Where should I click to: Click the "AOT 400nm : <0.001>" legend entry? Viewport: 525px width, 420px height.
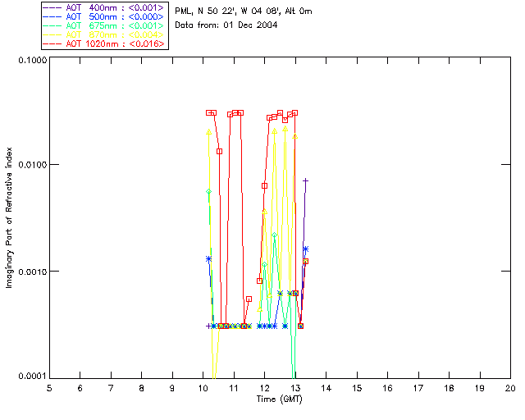tap(105, 7)
